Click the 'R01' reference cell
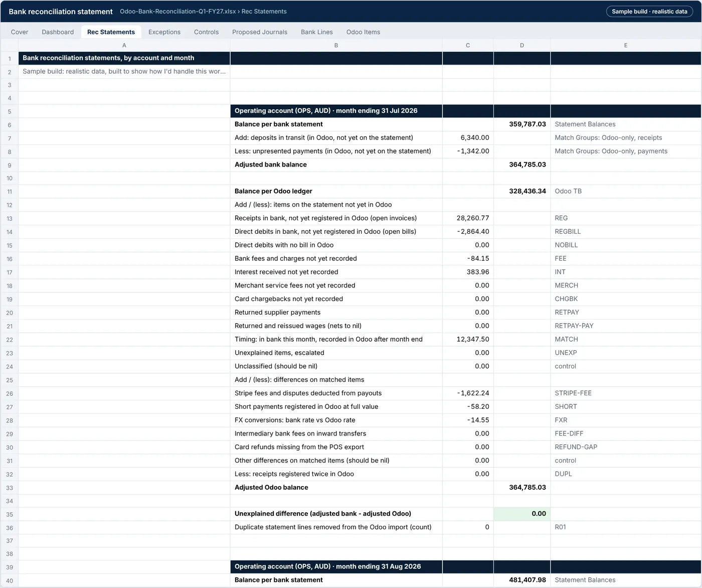 626,527
